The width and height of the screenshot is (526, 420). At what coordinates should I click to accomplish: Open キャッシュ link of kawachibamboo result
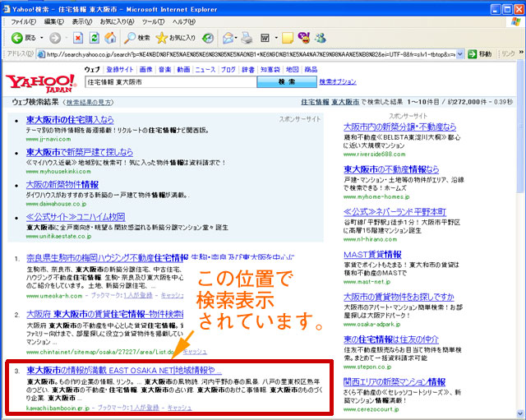pos(179,408)
